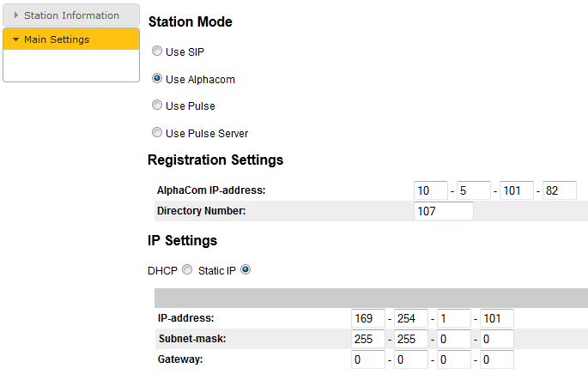This screenshot has width=588, height=374.
Task: Click the IP-address first octet field
Action: point(368,319)
